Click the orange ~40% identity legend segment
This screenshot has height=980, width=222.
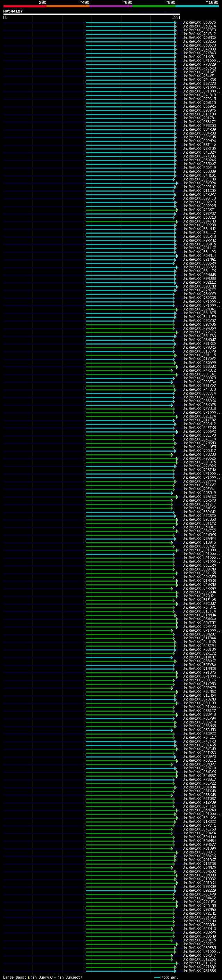tap(68, 7)
